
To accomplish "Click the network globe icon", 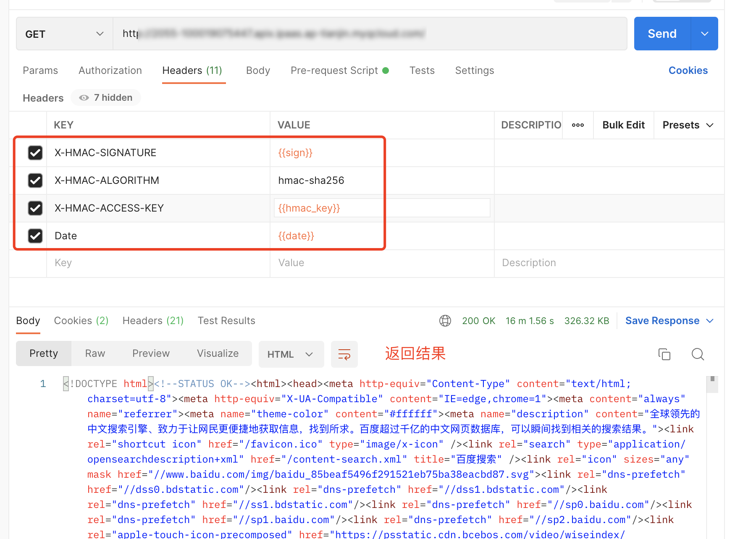I will [445, 321].
